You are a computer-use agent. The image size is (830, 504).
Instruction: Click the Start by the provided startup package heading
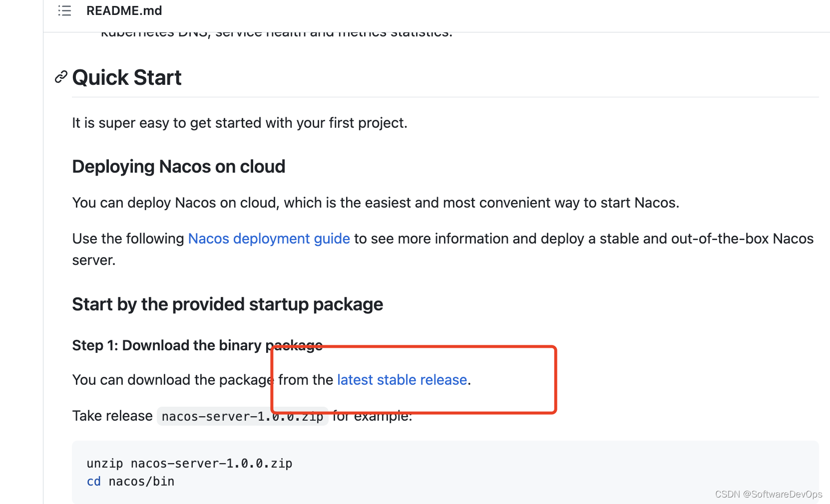(x=227, y=304)
